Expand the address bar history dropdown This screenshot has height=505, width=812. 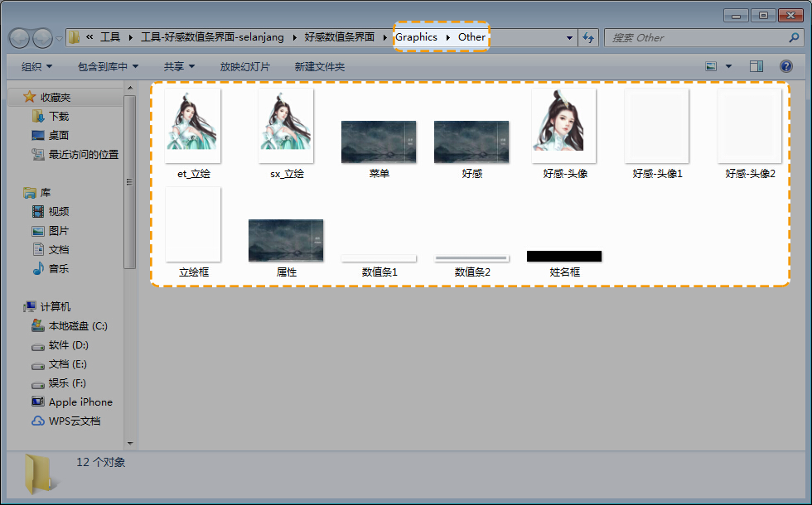click(x=569, y=38)
